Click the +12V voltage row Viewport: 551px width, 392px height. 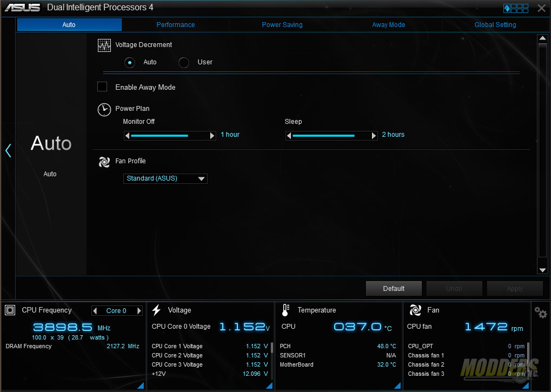click(210, 374)
